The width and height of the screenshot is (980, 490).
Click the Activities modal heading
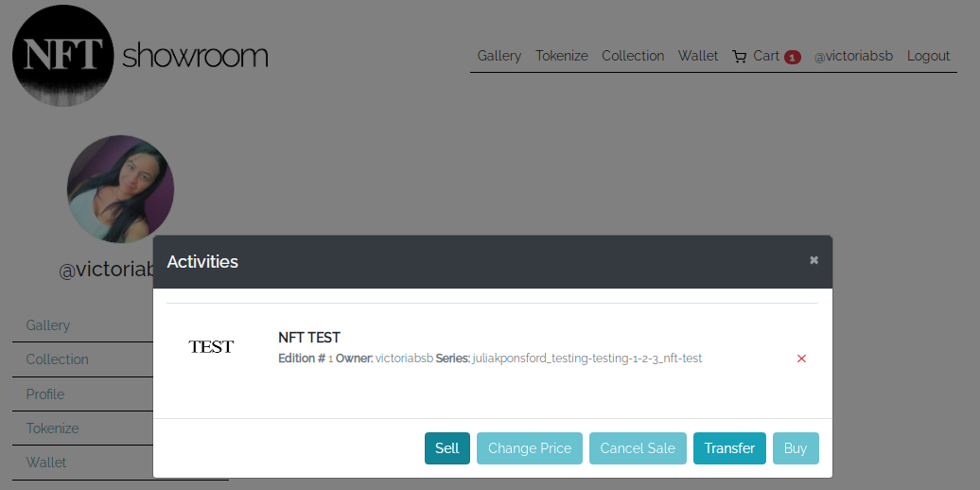202,261
